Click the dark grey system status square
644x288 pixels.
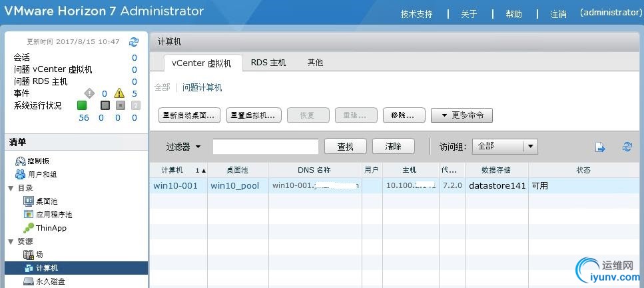coord(105,106)
